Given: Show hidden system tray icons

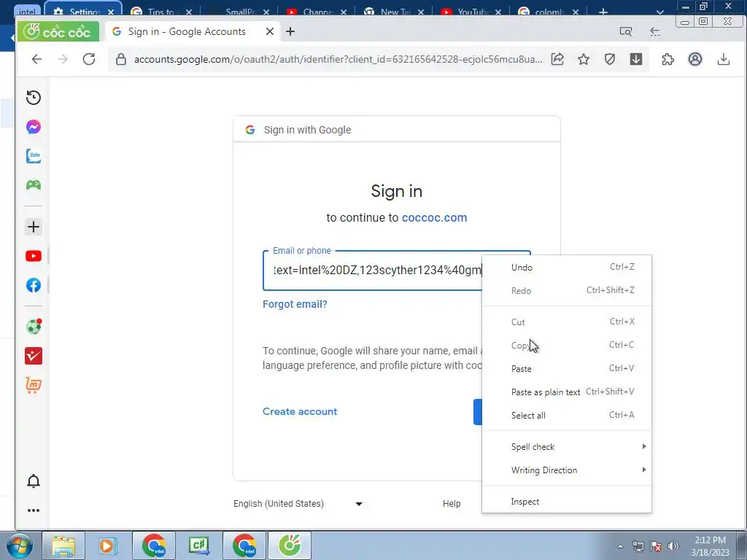Looking at the screenshot, I should (620, 546).
